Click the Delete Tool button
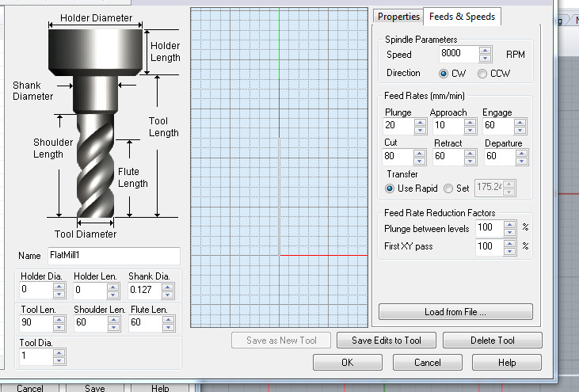The width and height of the screenshot is (579, 392). pos(492,341)
